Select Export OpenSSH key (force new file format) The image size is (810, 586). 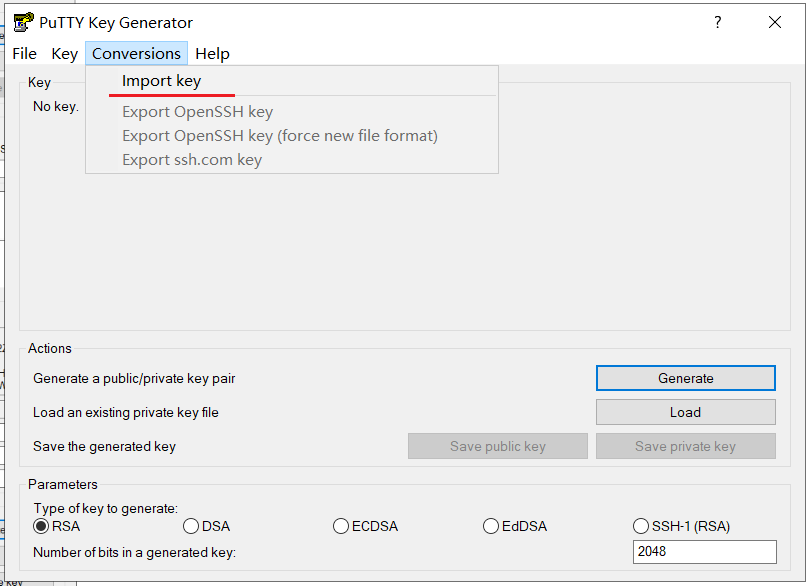click(292, 136)
